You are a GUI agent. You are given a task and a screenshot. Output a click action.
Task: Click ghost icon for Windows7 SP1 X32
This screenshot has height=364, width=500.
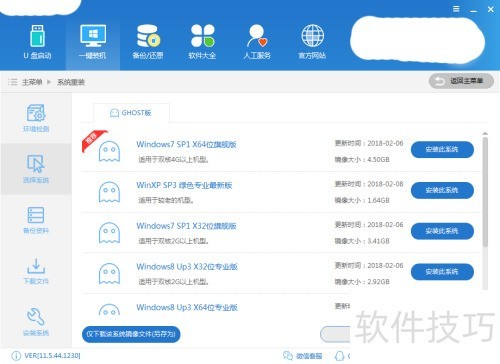(x=109, y=233)
